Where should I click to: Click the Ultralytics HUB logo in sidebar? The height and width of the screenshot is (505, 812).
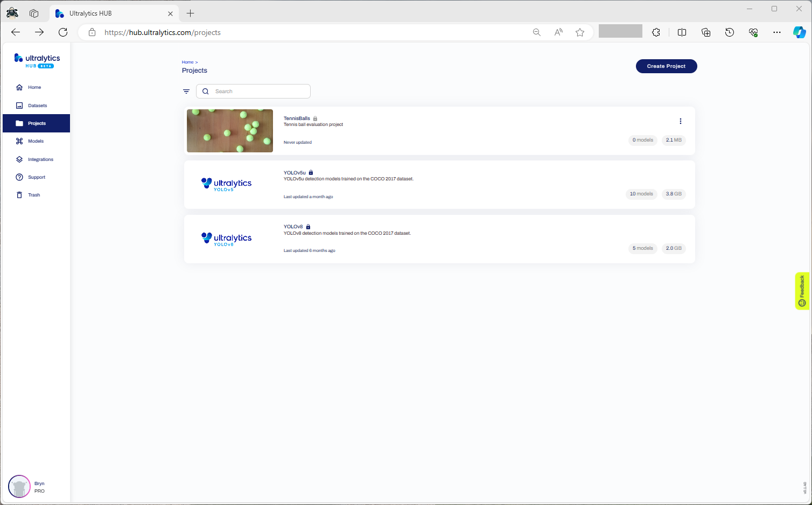[37, 61]
